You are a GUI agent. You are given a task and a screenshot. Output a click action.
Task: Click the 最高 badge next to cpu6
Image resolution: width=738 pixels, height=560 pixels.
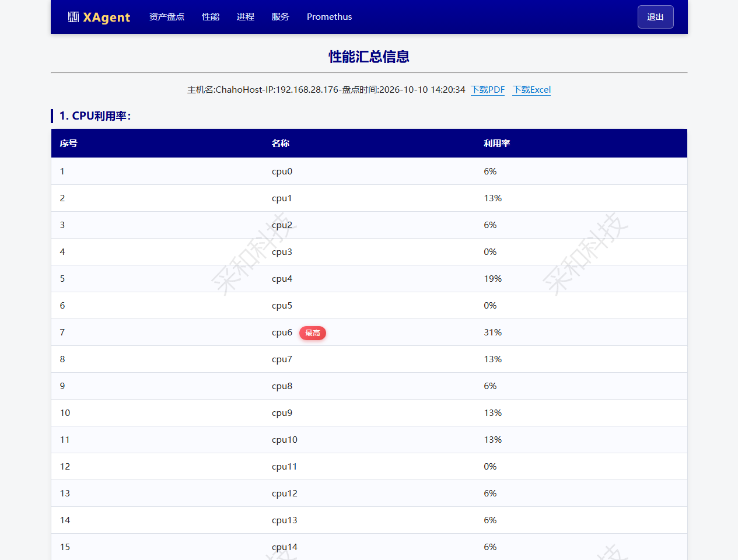coord(313,333)
